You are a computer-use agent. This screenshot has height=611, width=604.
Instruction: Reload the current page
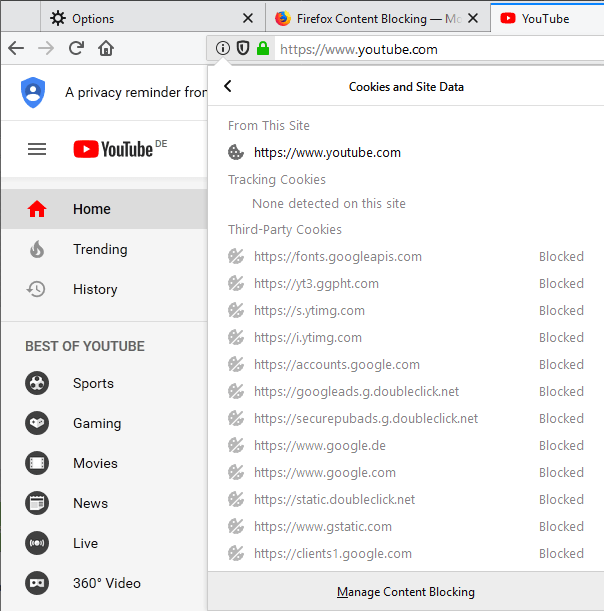[76, 48]
